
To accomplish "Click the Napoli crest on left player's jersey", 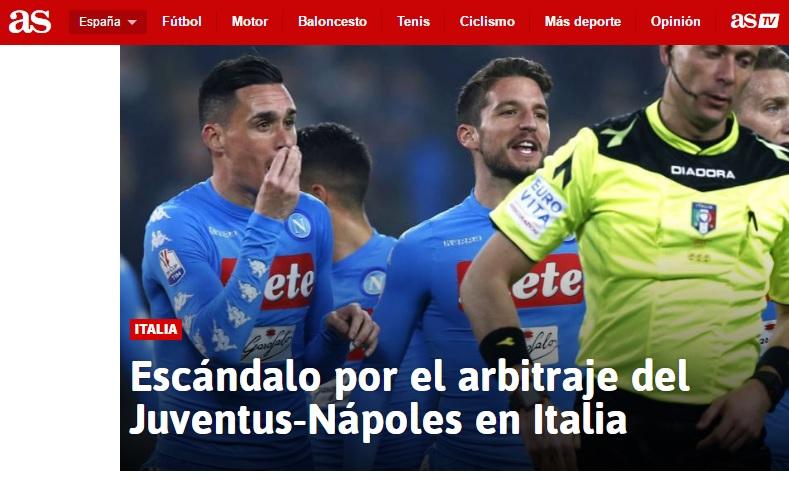I will (299, 225).
